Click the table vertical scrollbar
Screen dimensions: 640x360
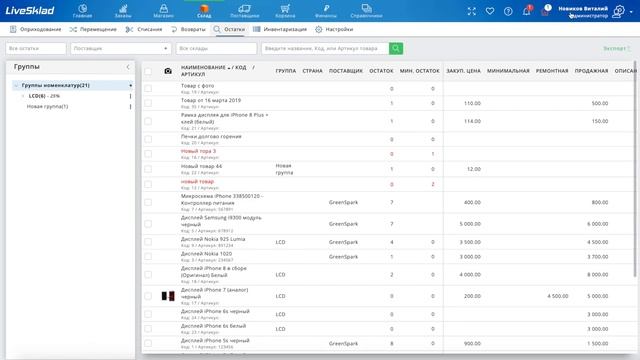point(635,169)
